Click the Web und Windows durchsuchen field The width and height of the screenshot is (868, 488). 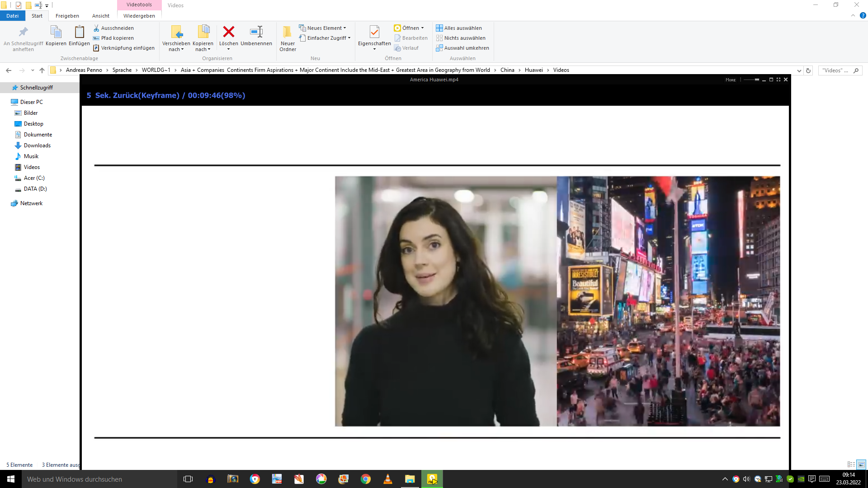tap(99, 479)
